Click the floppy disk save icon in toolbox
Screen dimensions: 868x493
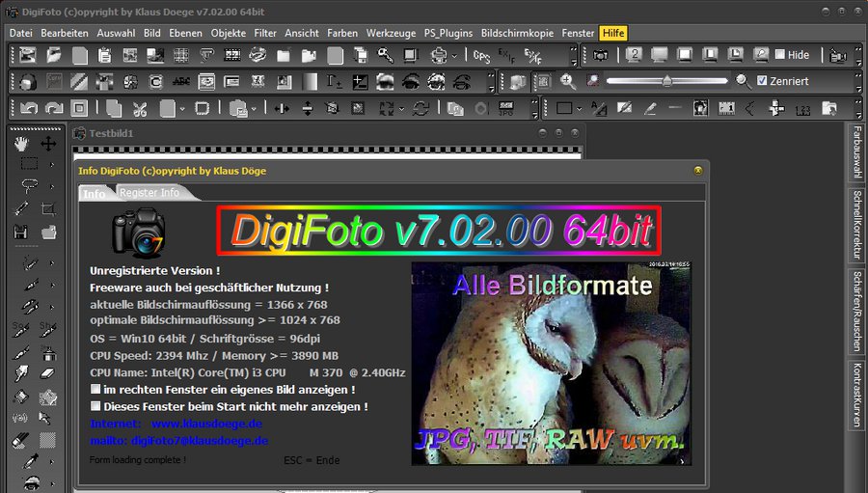point(21,232)
